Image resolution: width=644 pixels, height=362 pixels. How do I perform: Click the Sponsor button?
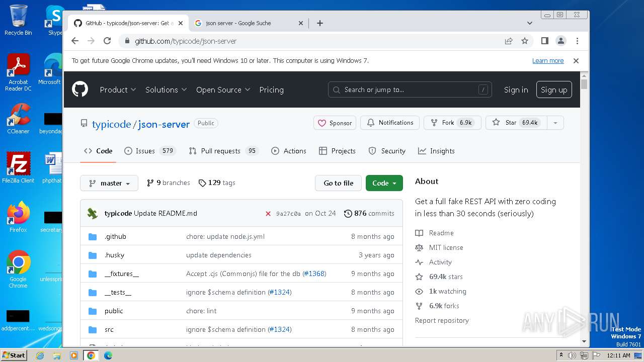[x=335, y=123]
